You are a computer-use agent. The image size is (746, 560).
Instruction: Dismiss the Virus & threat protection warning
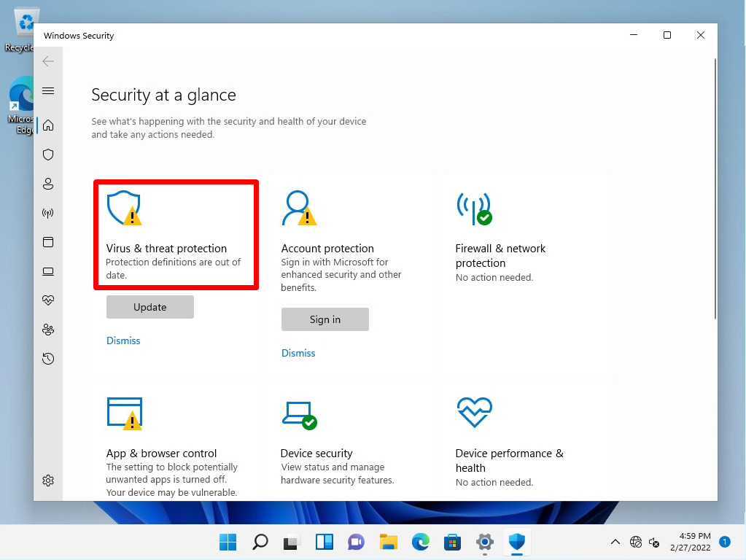pyautogui.click(x=123, y=341)
